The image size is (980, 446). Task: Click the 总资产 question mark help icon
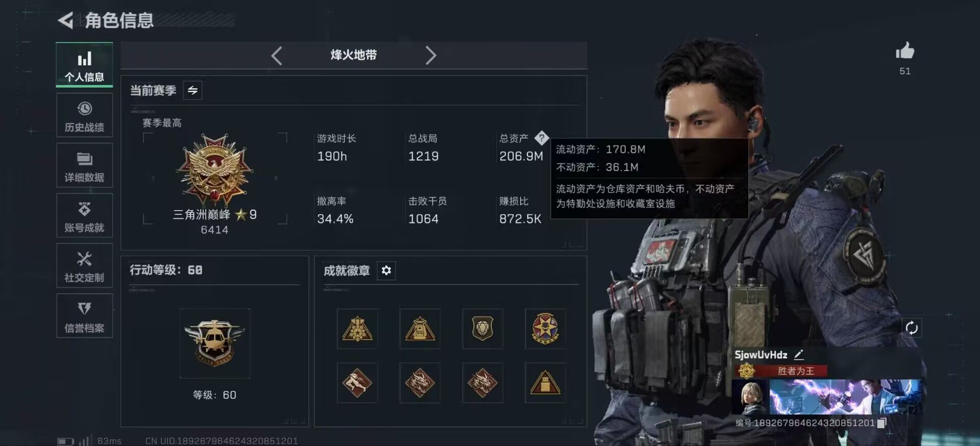[x=541, y=138]
